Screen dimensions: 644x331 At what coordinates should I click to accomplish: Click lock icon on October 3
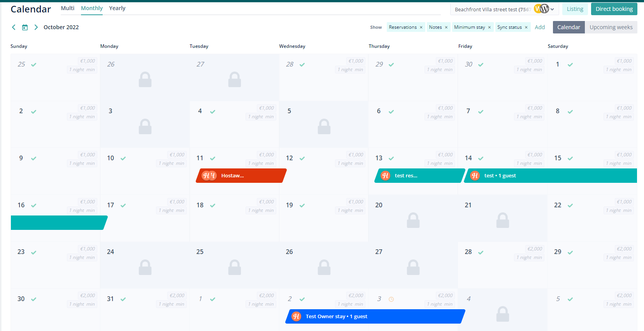tap(145, 127)
